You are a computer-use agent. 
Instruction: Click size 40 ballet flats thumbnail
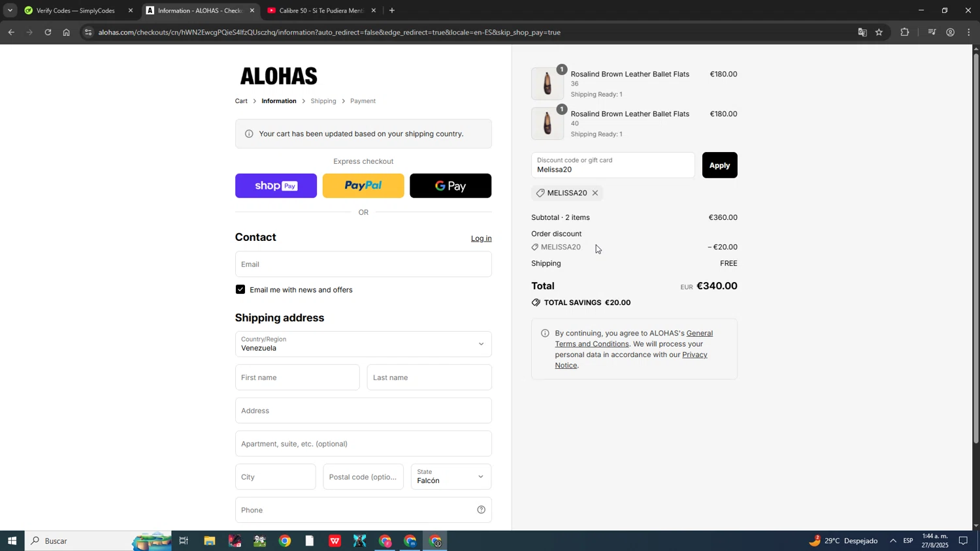pyautogui.click(x=547, y=123)
